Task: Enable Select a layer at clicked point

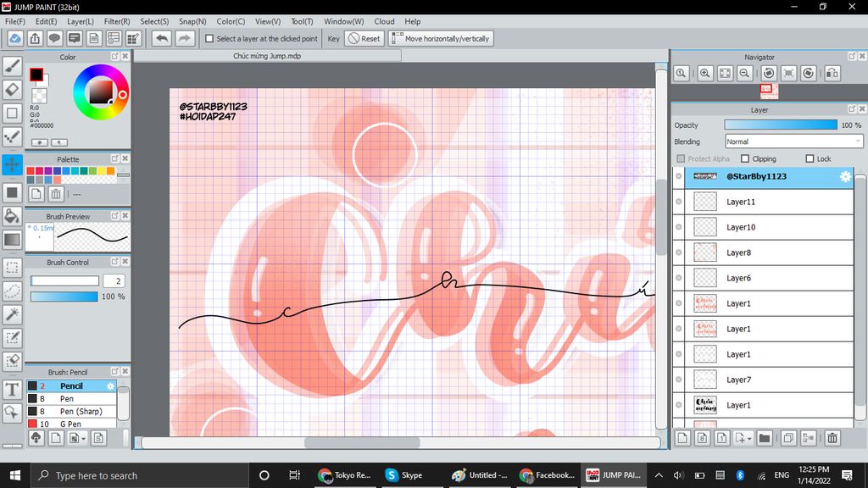Action: (x=209, y=39)
